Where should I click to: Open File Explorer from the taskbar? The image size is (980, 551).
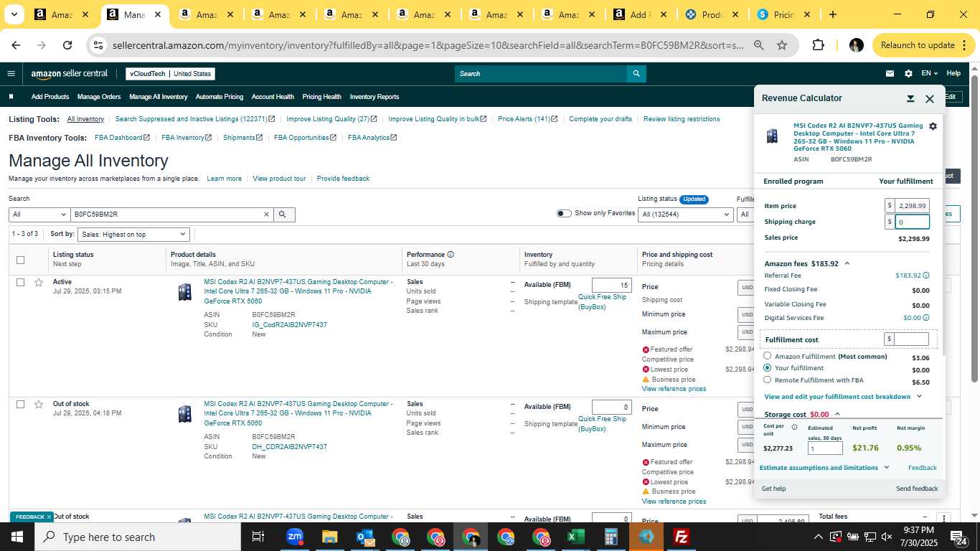click(x=330, y=537)
